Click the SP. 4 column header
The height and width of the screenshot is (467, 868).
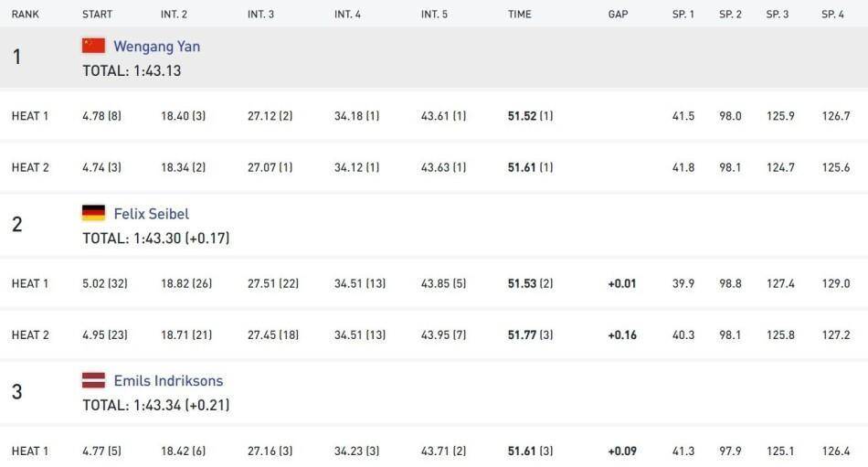click(832, 15)
